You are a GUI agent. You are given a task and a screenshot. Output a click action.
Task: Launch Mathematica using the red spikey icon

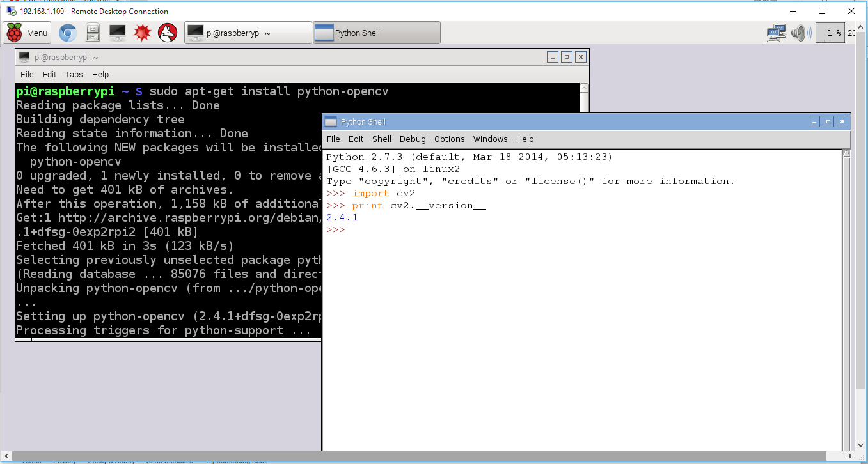pos(142,33)
